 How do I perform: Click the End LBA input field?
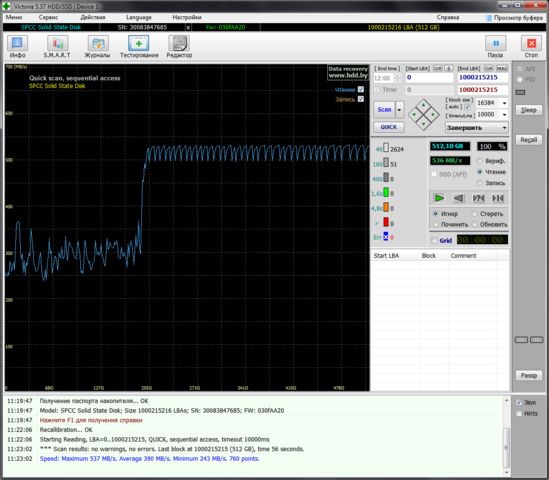click(x=482, y=77)
